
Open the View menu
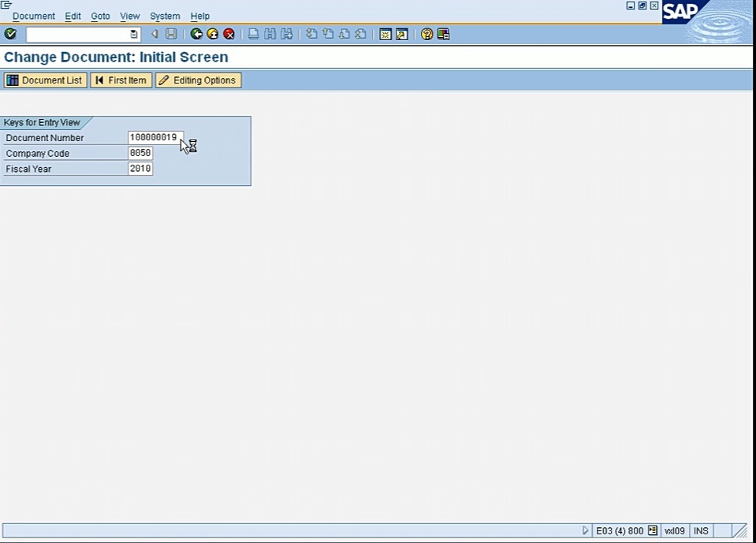[x=130, y=16]
